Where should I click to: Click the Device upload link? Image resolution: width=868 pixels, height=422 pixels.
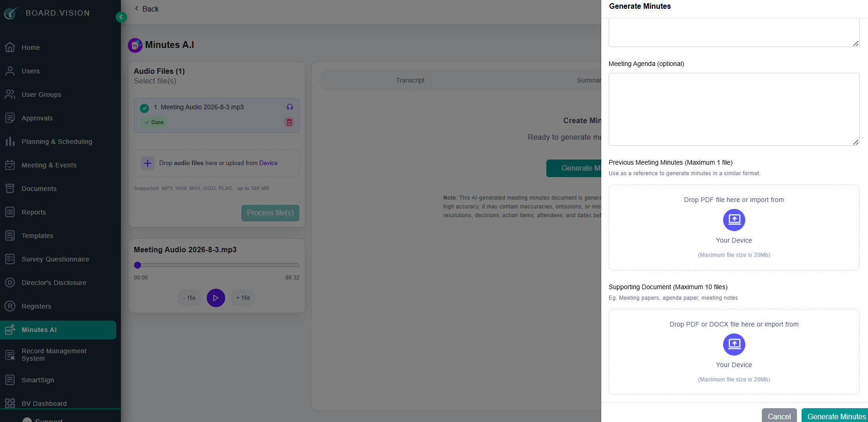[269, 163]
